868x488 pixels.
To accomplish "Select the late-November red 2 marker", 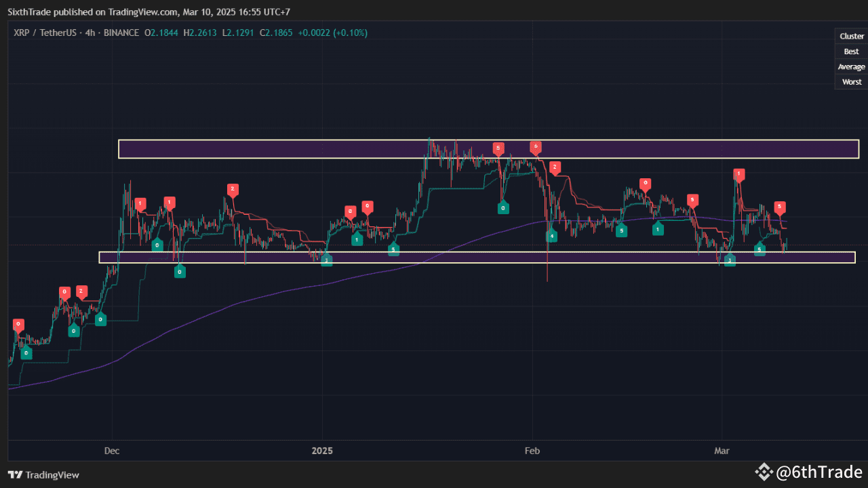I will coord(81,292).
